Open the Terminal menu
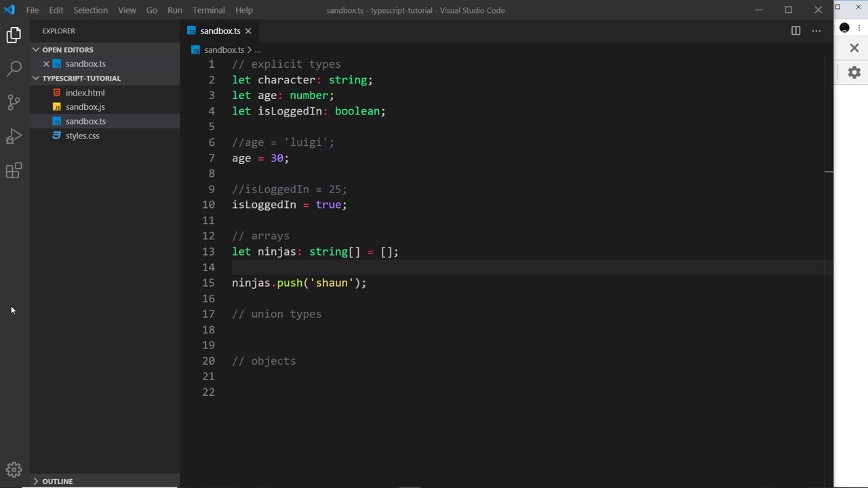The image size is (868, 488). click(x=209, y=10)
